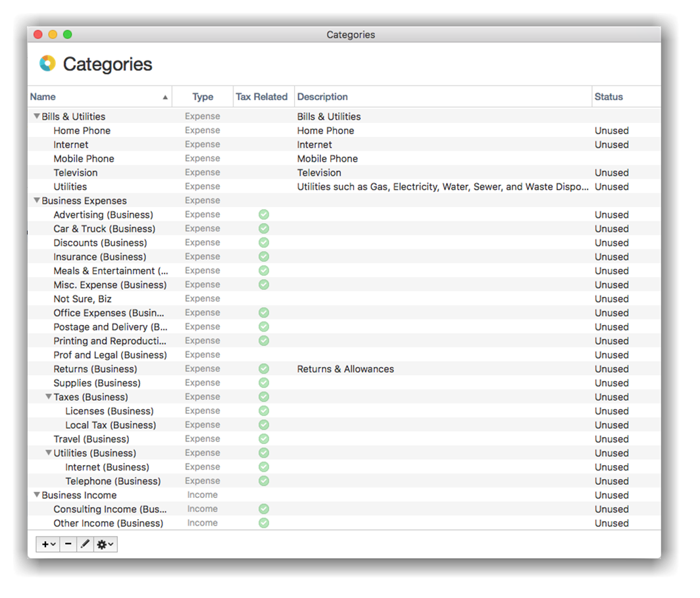Click the tax-related checkmark for Advertising (Business)
Viewport: 700px width, 598px height.
pyautogui.click(x=264, y=214)
